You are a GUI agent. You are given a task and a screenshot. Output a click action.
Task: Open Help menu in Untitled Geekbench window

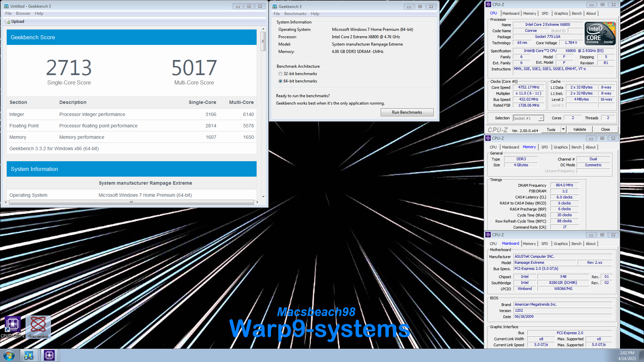click(39, 13)
